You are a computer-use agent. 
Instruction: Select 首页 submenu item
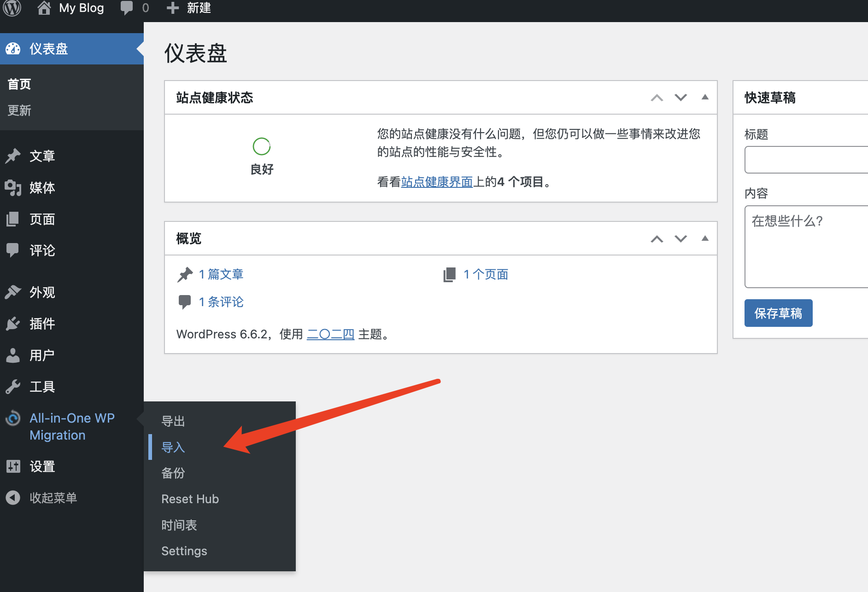tap(19, 84)
